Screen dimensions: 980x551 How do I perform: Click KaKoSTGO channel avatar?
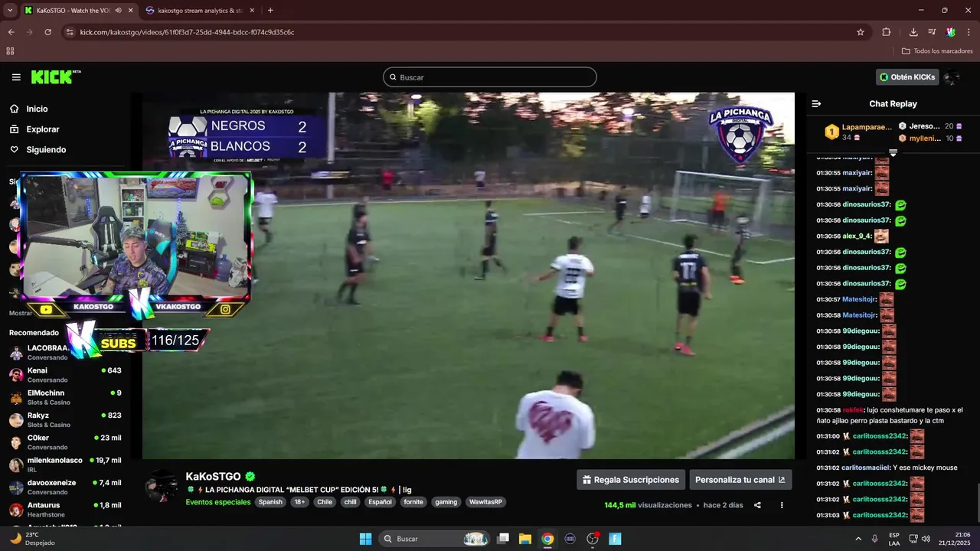pos(162,487)
